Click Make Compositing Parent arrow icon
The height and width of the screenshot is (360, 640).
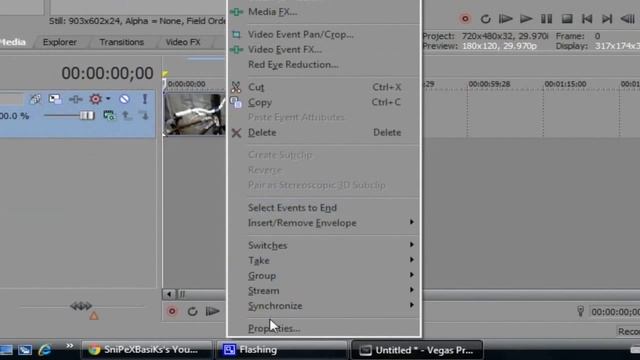tap(127, 116)
